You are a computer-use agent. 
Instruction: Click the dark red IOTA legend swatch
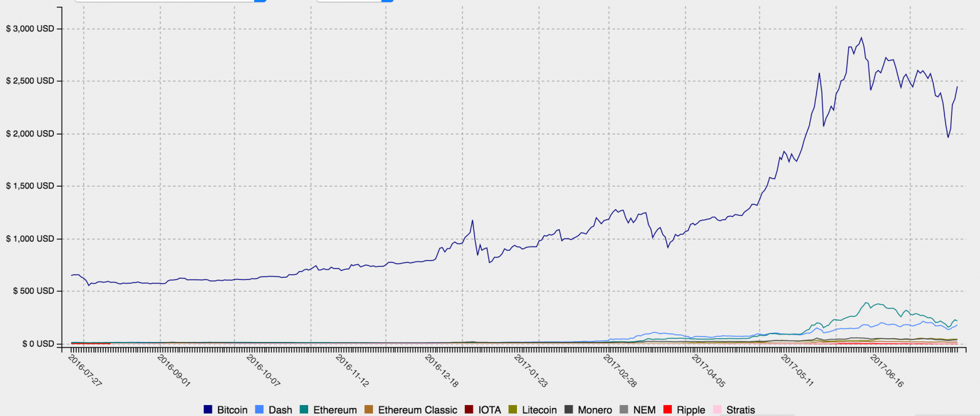469,409
